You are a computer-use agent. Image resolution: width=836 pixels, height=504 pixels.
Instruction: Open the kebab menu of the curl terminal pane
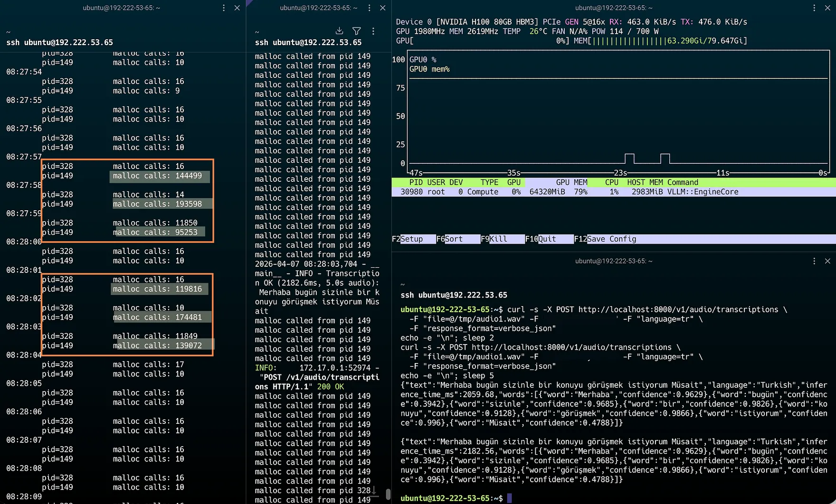[814, 261]
